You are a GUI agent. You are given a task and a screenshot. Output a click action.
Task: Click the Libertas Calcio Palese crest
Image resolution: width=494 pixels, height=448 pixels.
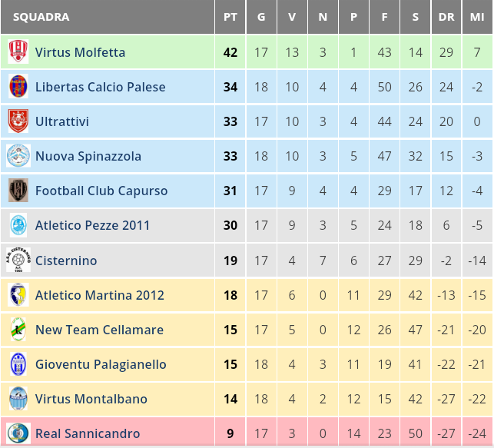[x=18, y=87]
